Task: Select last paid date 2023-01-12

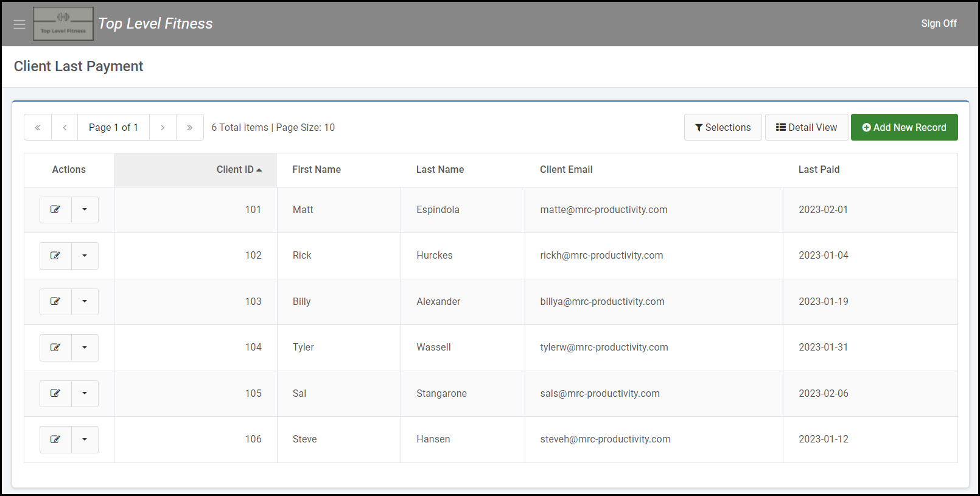Action: 823,439
